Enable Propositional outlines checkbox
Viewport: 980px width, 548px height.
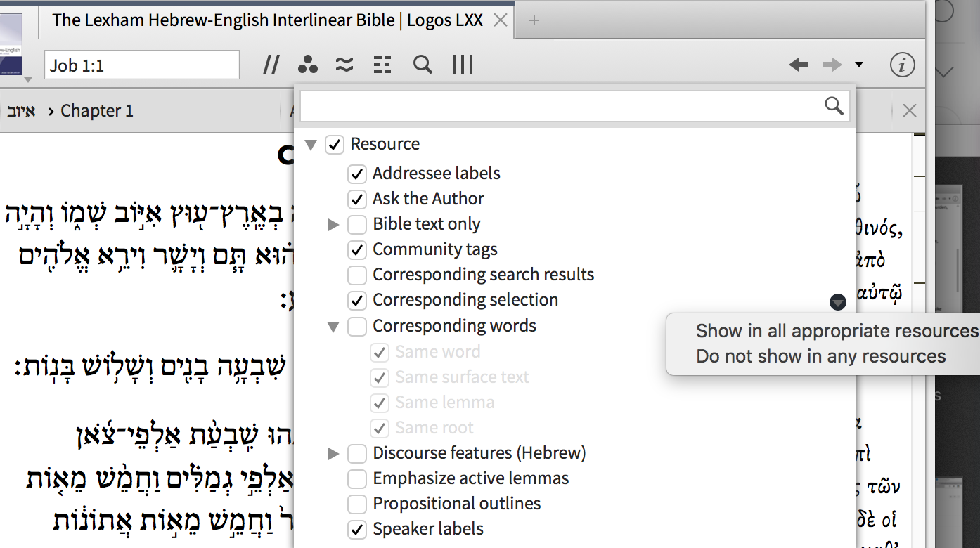click(x=357, y=504)
